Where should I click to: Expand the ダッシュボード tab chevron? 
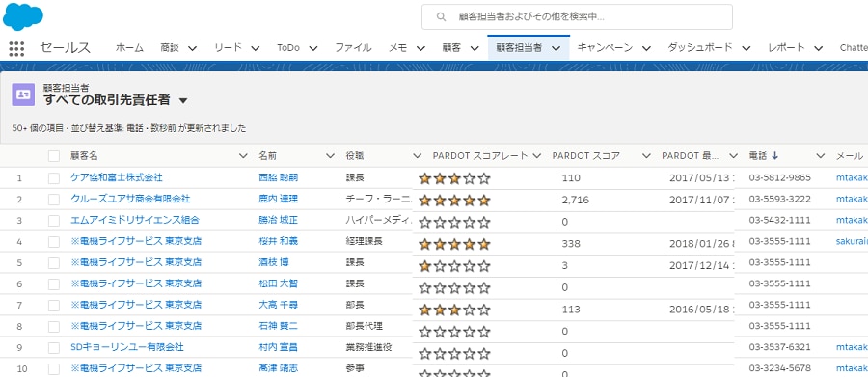(x=746, y=48)
